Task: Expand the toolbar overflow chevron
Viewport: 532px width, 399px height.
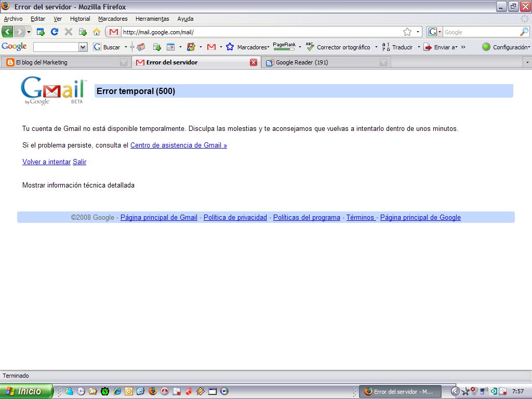Action: 463,47
